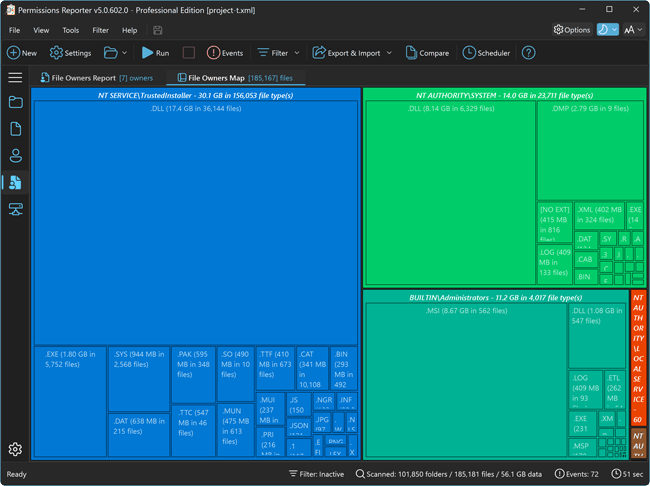The image size is (650, 486).
Task: Click the help question mark icon
Action: [529, 53]
